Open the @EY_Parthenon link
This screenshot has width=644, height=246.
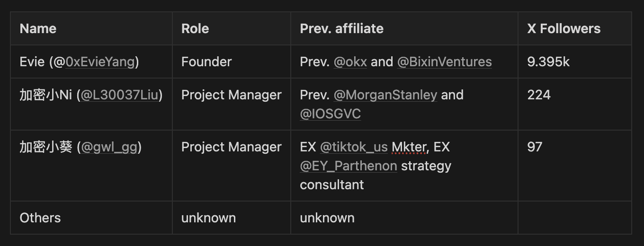[349, 166]
